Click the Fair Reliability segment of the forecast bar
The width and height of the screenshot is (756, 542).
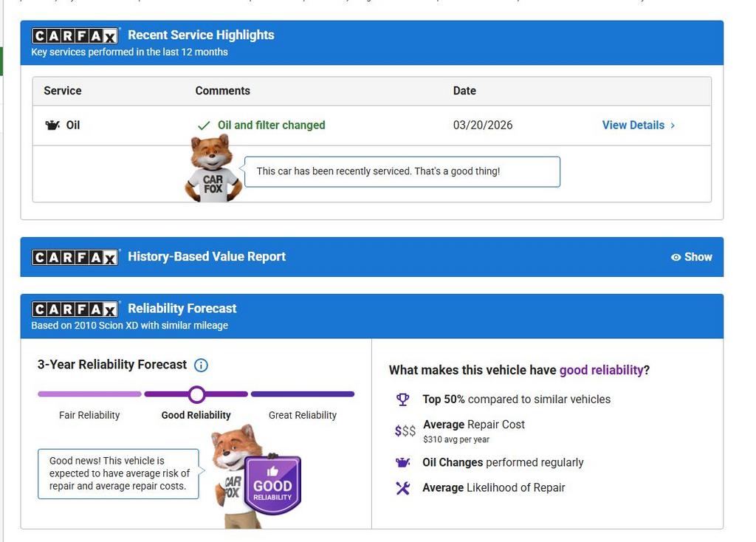pos(89,394)
